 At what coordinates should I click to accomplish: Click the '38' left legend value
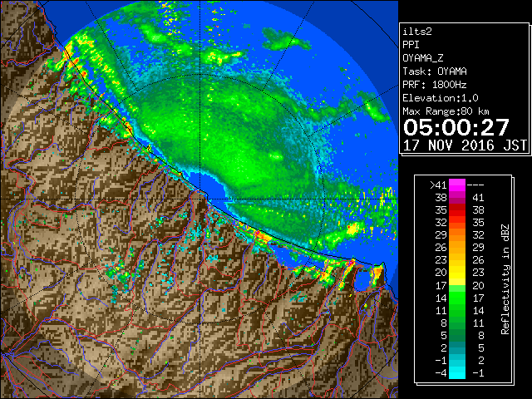tap(441, 198)
